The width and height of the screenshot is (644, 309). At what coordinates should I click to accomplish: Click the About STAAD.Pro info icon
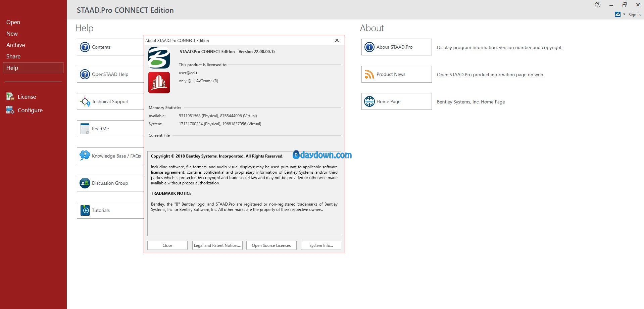pyautogui.click(x=369, y=47)
